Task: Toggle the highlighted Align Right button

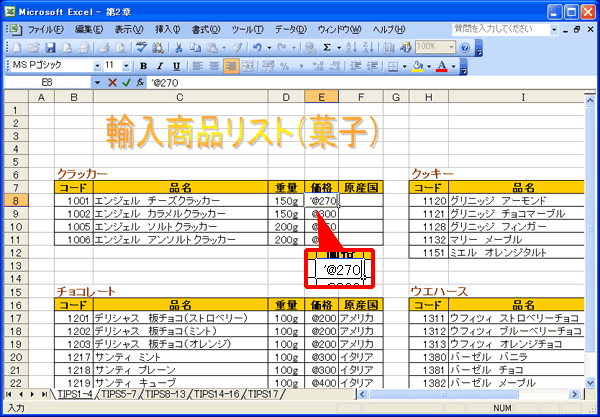Action: click(x=231, y=66)
